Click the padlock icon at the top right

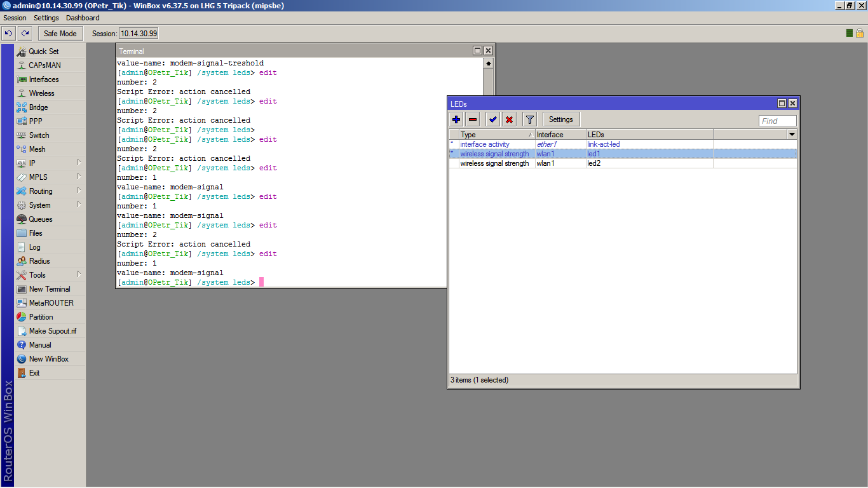point(860,33)
